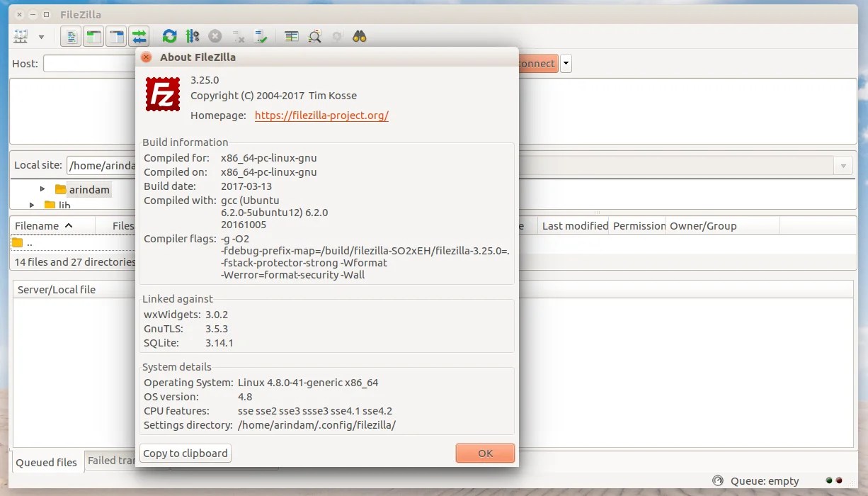This screenshot has height=496, width=868.
Task: Toggle processing of the transfer queue
Action: [x=192, y=36]
